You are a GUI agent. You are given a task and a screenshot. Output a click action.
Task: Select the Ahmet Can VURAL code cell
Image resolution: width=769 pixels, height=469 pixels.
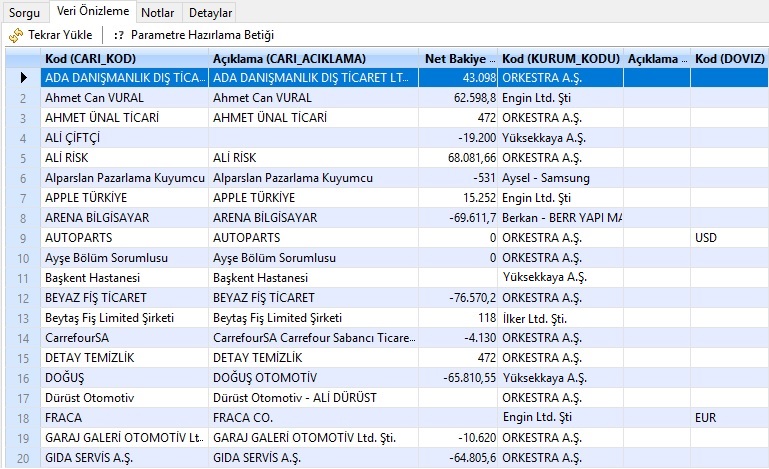coord(124,98)
